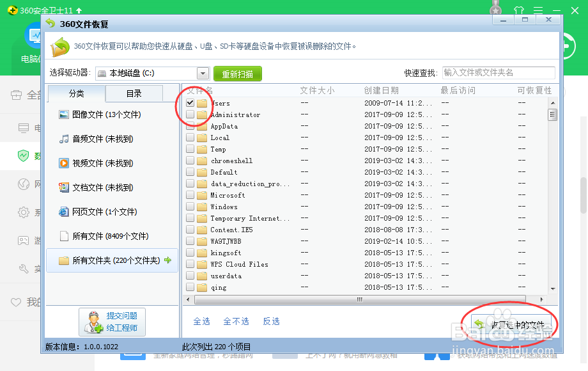
Task: Click the briefcase icon in background sidebar
Action: [x=16, y=95]
